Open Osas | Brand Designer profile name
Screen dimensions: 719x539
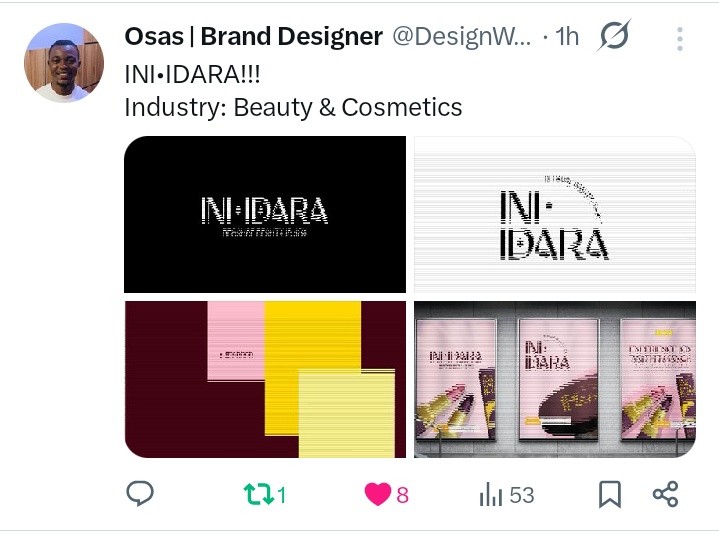254,36
